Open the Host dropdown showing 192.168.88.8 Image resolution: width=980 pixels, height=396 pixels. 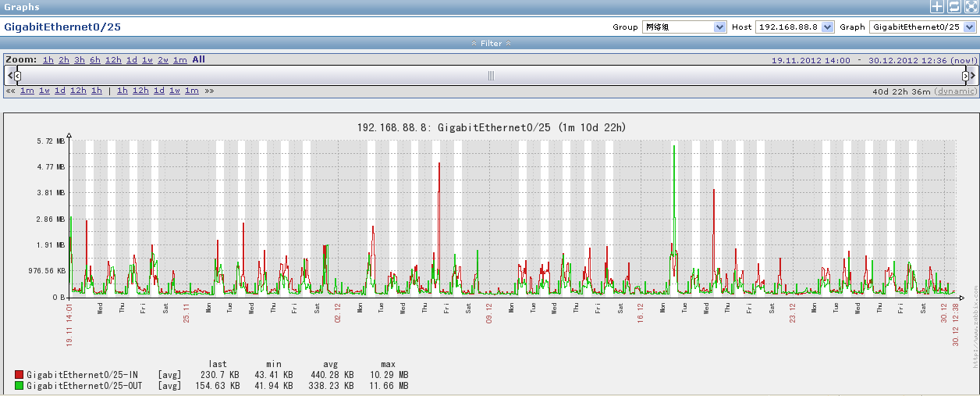click(x=795, y=27)
